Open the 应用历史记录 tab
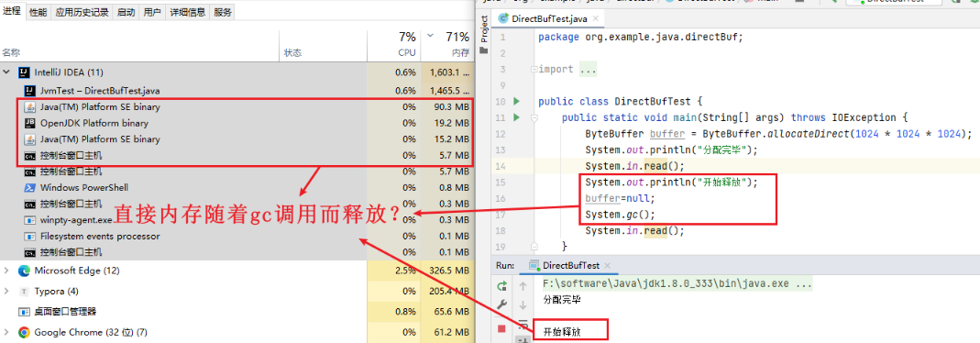The width and height of the screenshot is (980, 343). click(82, 12)
